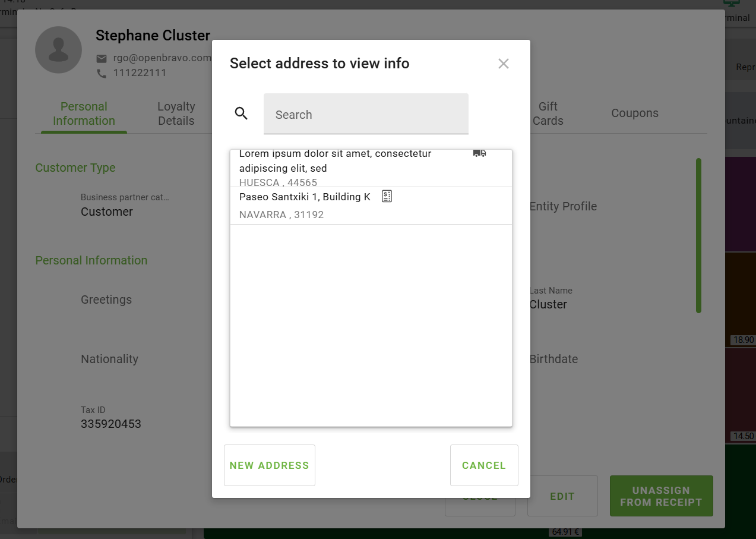Click the email envelope icon
The image size is (756, 539).
102,58
